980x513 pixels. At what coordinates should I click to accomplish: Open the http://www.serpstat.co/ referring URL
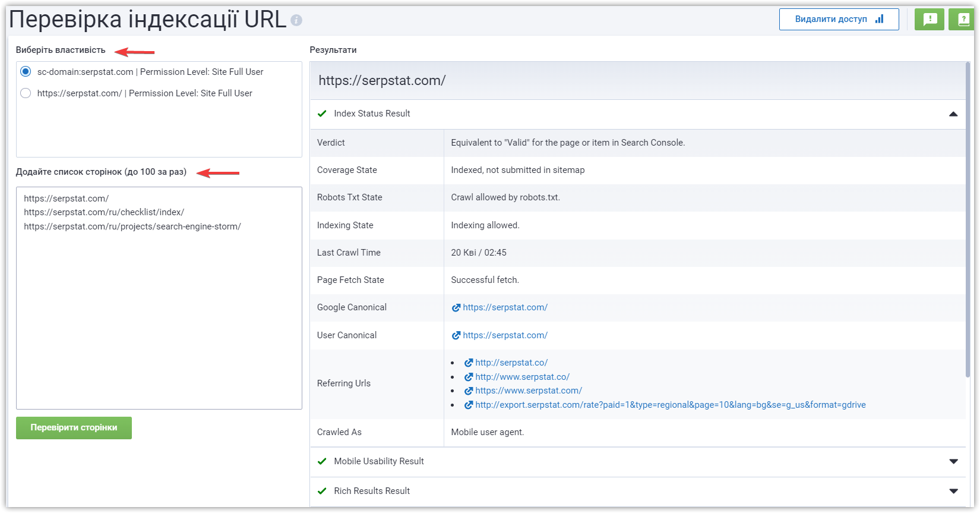click(522, 377)
